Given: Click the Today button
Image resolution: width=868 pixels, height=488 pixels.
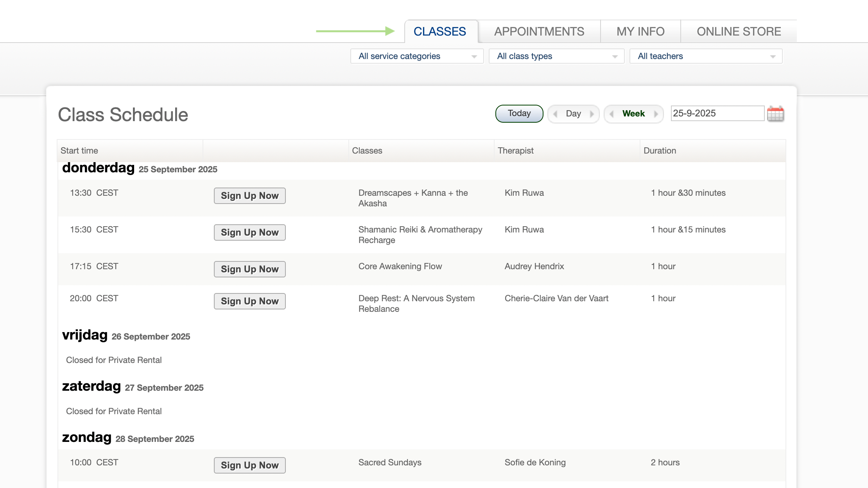Looking at the screenshot, I should coord(519,114).
